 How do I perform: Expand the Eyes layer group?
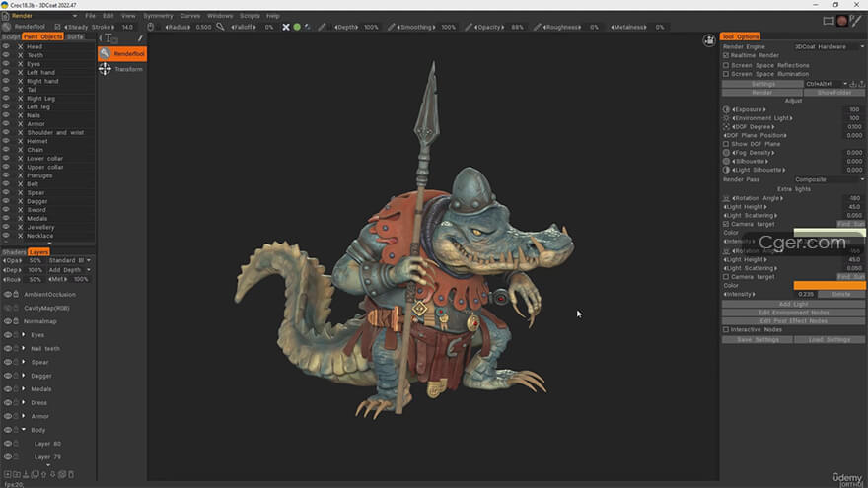click(x=24, y=335)
